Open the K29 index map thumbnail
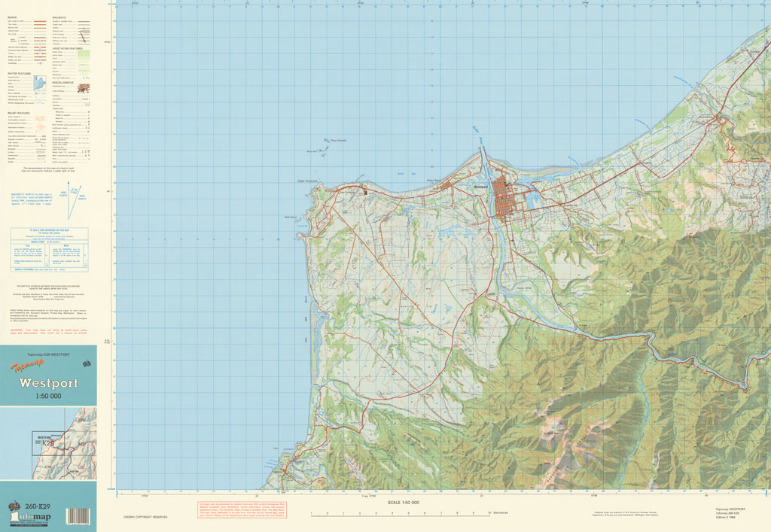Screen dimensions: 771x532 48,445
